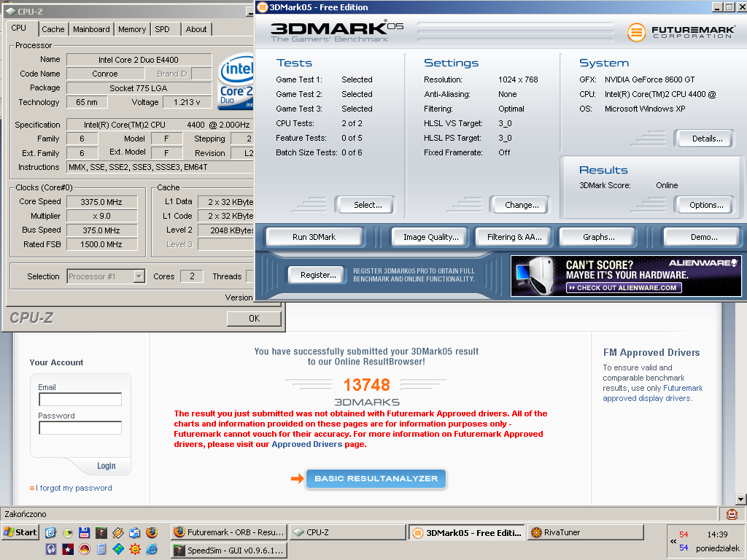Open the headphones quick-launch icon
The width and height of the screenshot is (747, 560).
[51, 549]
